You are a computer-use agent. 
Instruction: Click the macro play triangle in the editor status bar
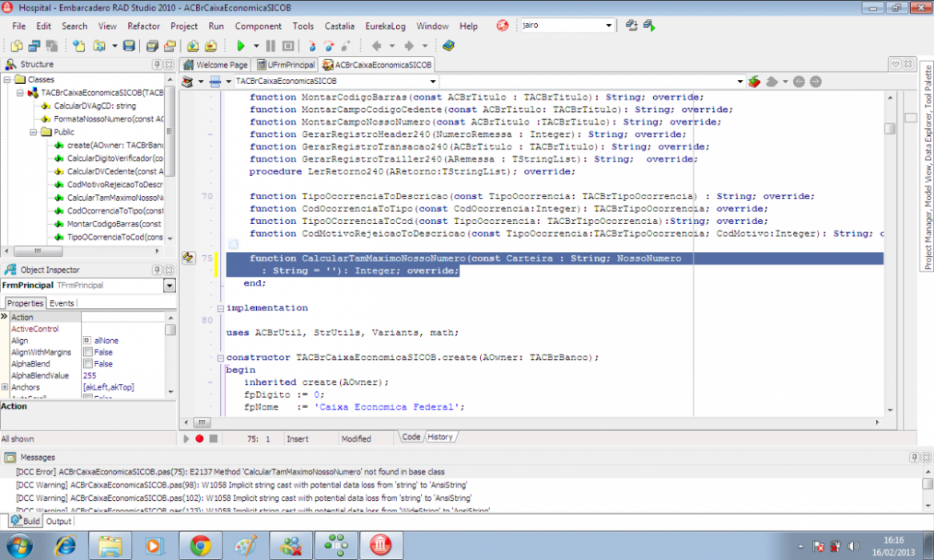tap(186, 438)
